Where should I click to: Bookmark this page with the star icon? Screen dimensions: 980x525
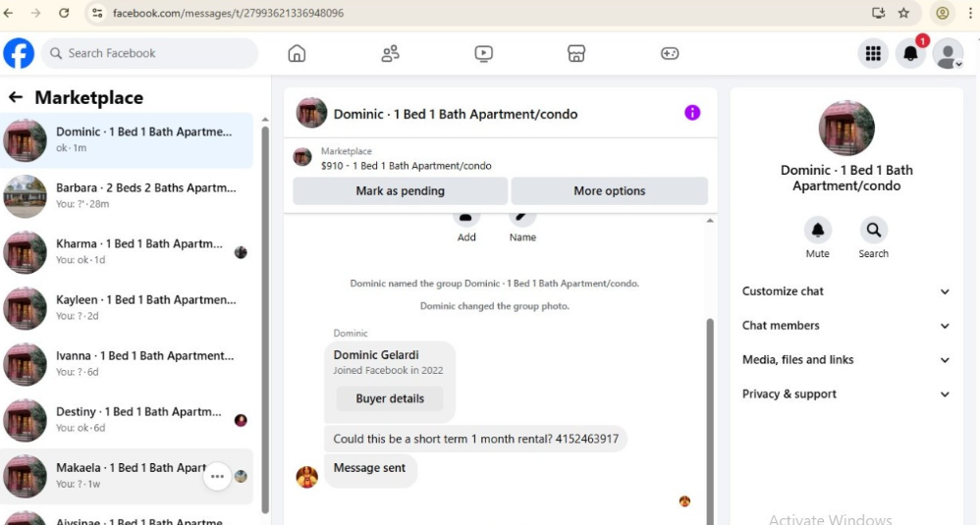[x=903, y=13]
